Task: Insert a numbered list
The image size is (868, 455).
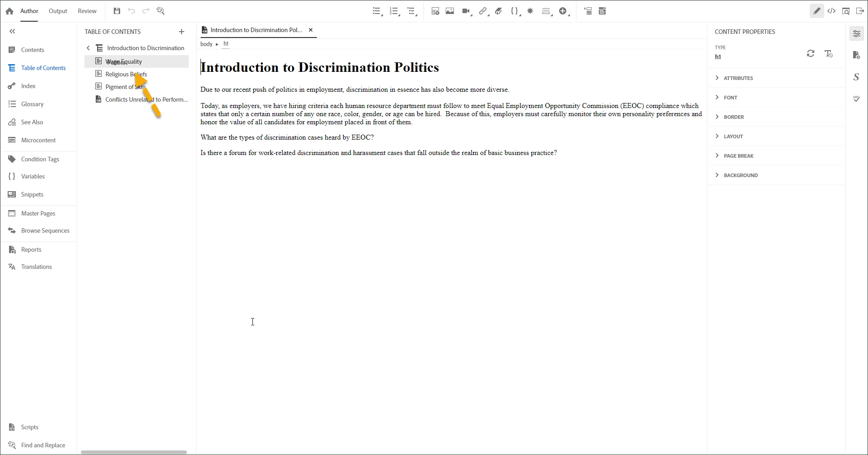Action: [394, 11]
